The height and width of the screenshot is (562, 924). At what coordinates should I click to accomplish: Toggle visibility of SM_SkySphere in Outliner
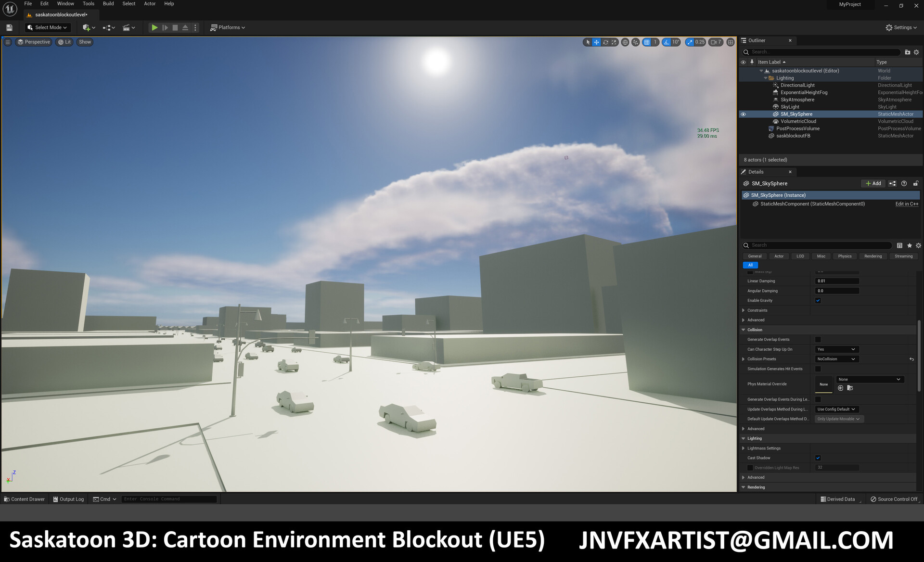coord(744,114)
